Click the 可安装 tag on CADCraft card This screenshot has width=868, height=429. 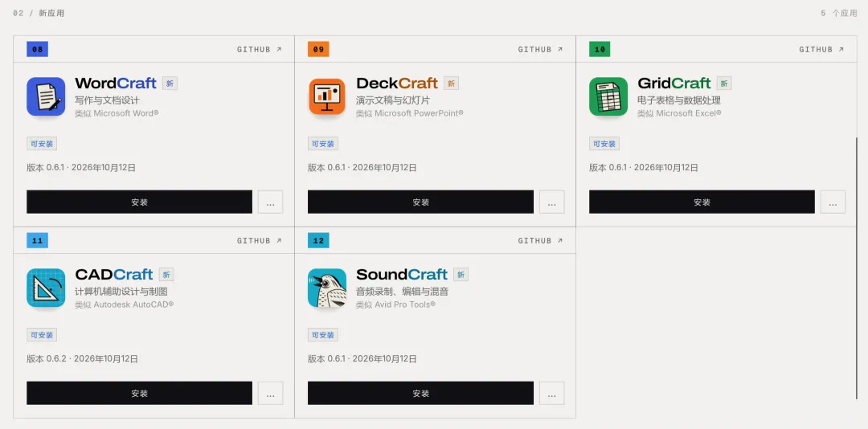[42, 335]
